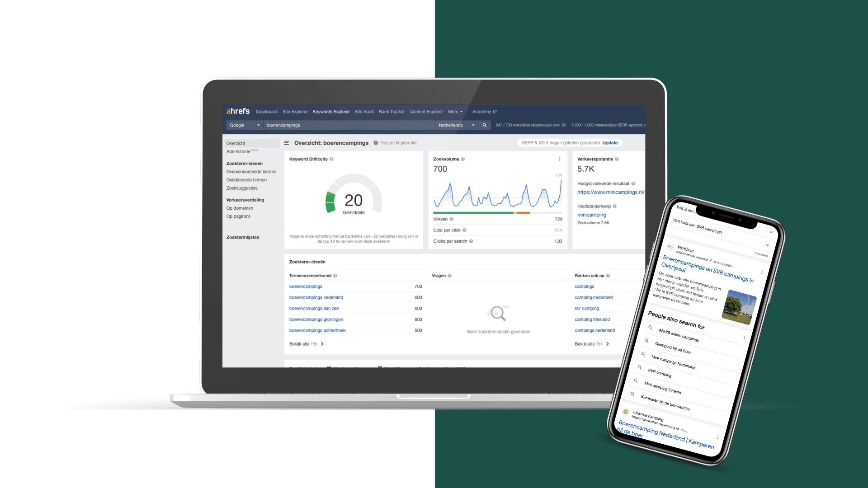Screen dimensions: 868x488
Task: Expand Termenovereenkomst with Bekijk alle 155
Action: (304, 343)
